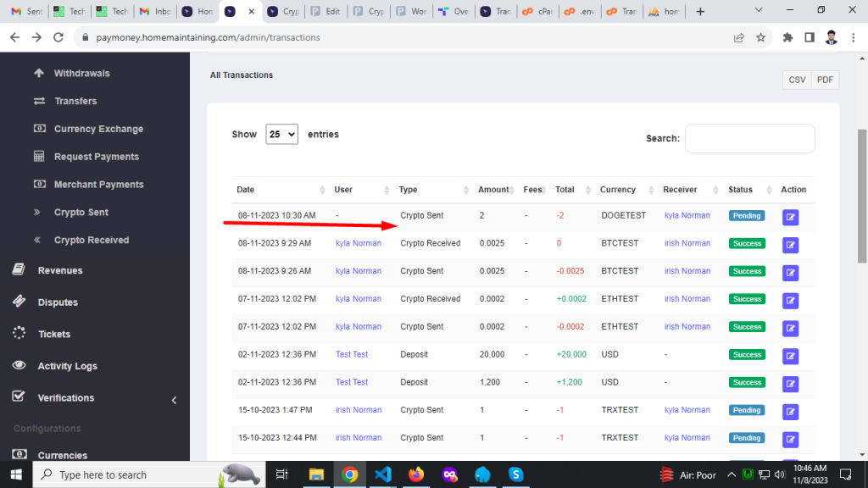Image resolution: width=868 pixels, height=488 pixels.
Task: Bookmark this page with the star icon
Action: (x=760, y=37)
